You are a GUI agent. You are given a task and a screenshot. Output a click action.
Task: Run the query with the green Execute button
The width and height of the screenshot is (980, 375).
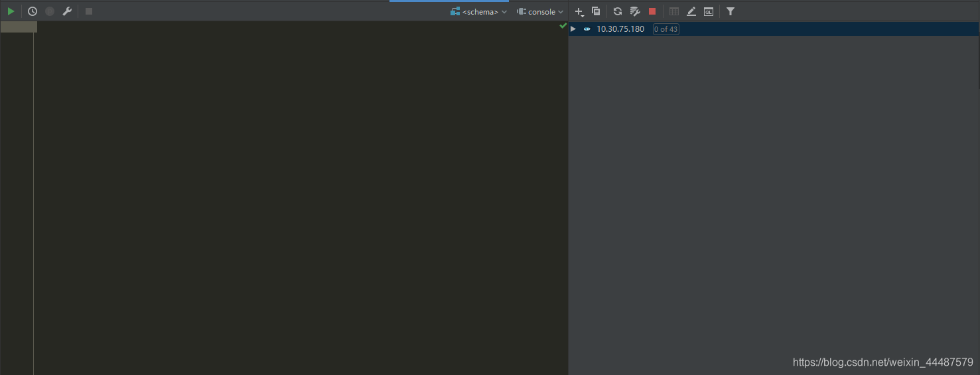(11, 11)
